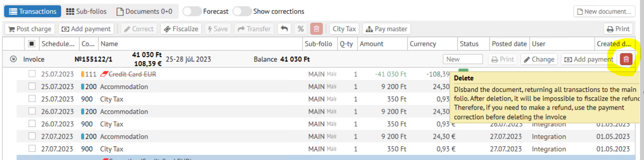Toggle the Forecast switch
Screen dimensions: 644x160
[x=192, y=11]
